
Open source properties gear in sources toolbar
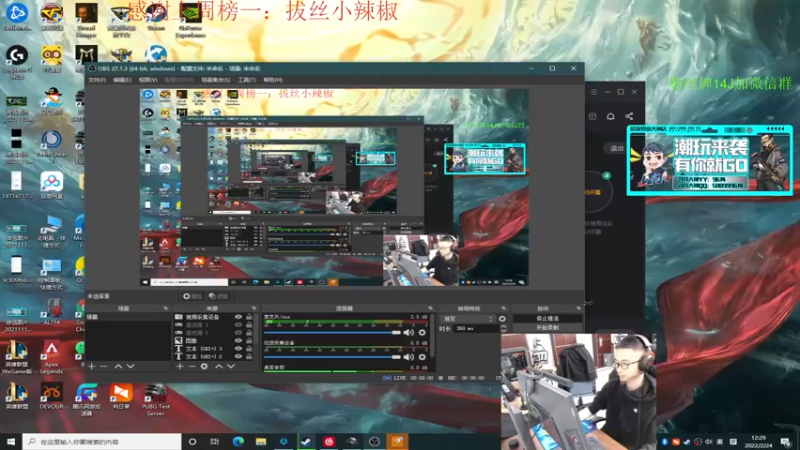point(204,366)
